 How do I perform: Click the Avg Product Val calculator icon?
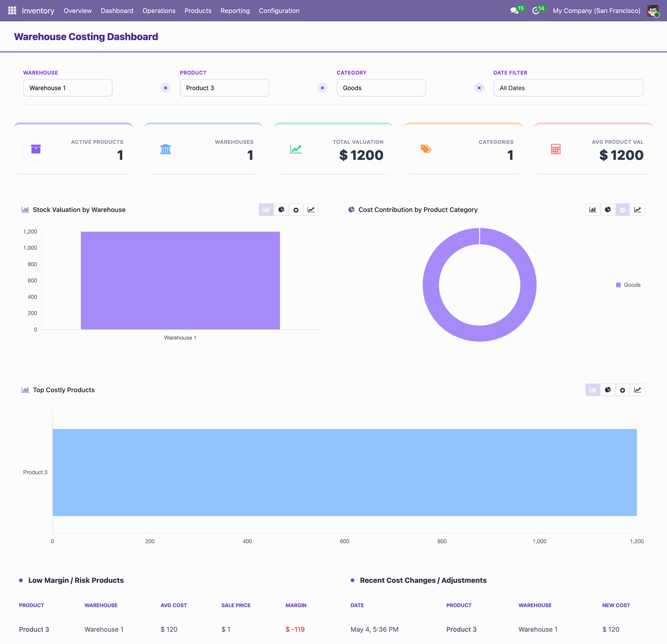click(x=556, y=149)
